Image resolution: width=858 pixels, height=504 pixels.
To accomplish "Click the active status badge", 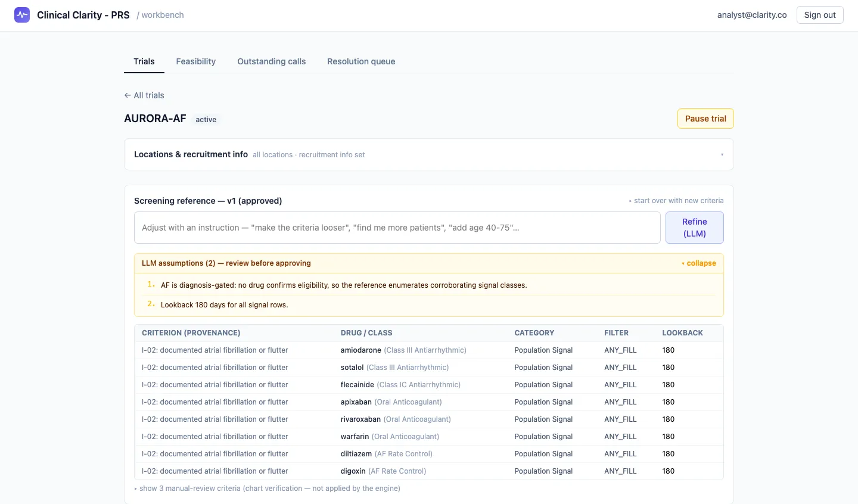I will [x=206, y=119].
